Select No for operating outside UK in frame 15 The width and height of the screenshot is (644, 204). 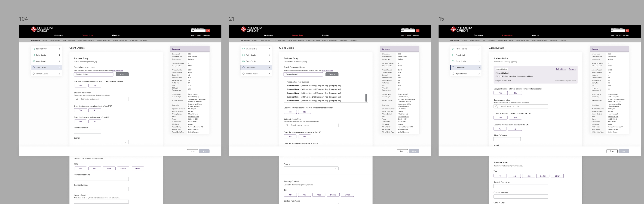coord(515,118)
